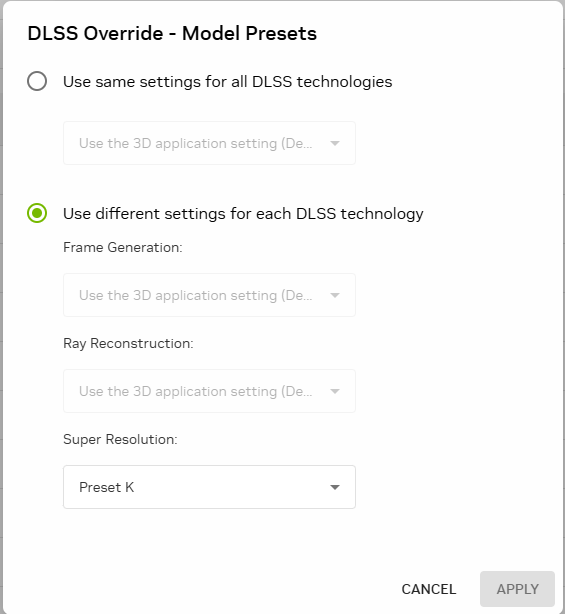
Task: Open the Frame Generation setting dropdown
Action: pyautogui.click(x=209, y=295)
